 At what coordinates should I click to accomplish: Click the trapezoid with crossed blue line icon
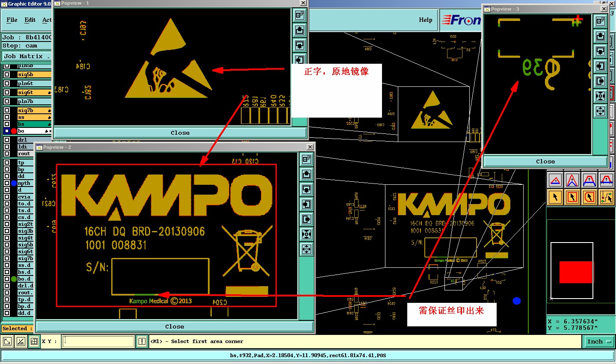(x=607, y=180)
